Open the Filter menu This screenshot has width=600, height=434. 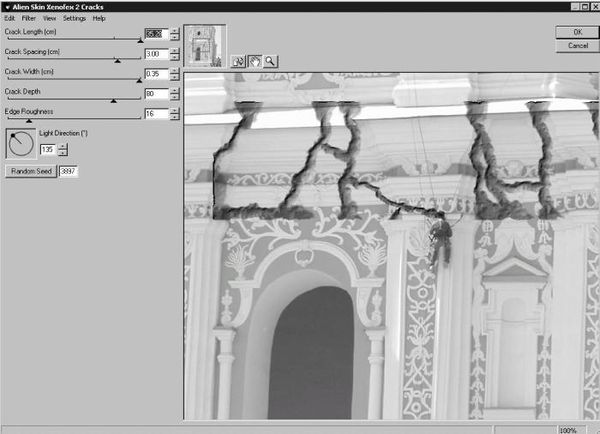click(x=28, y=18)
